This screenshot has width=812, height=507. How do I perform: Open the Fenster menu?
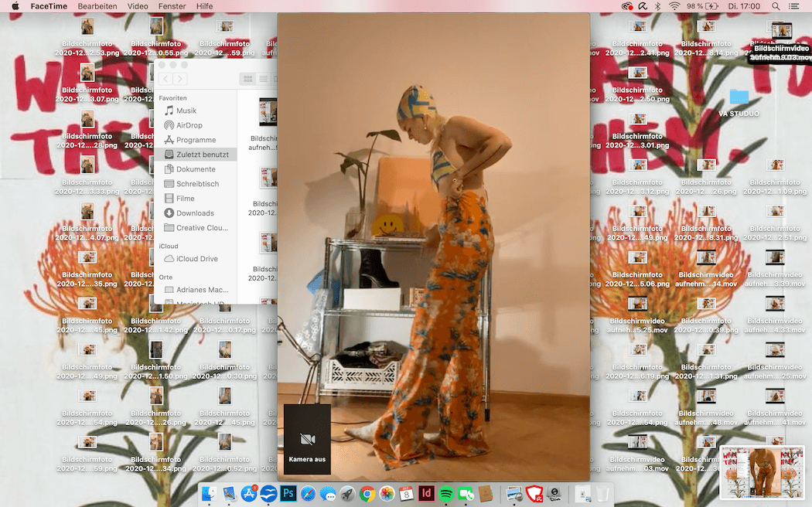[x=172, y=6]
